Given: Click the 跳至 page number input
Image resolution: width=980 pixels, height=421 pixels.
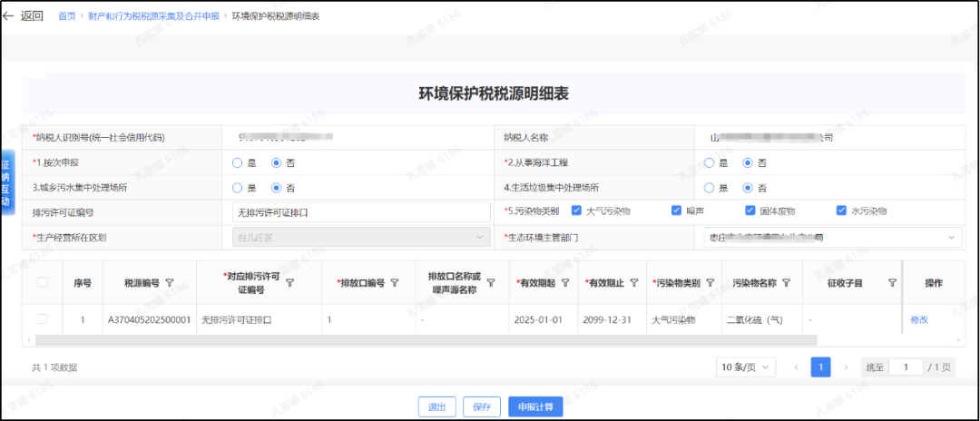Looking at the screenshot, I should point(906,367).
